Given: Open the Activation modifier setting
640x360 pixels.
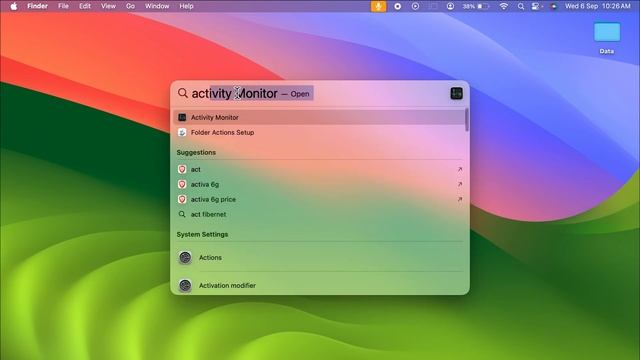Looking at the screenshot, I should point(319,284).
